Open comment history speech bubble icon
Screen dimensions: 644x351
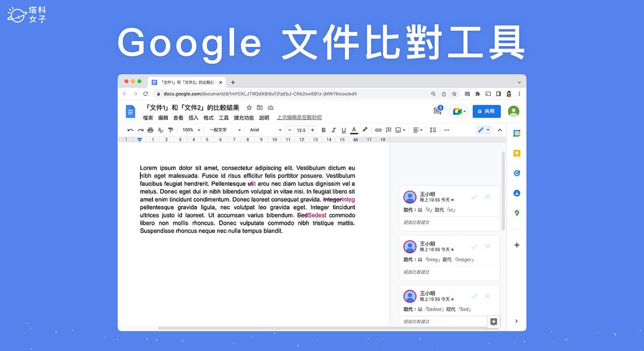(x=437, y=111)
